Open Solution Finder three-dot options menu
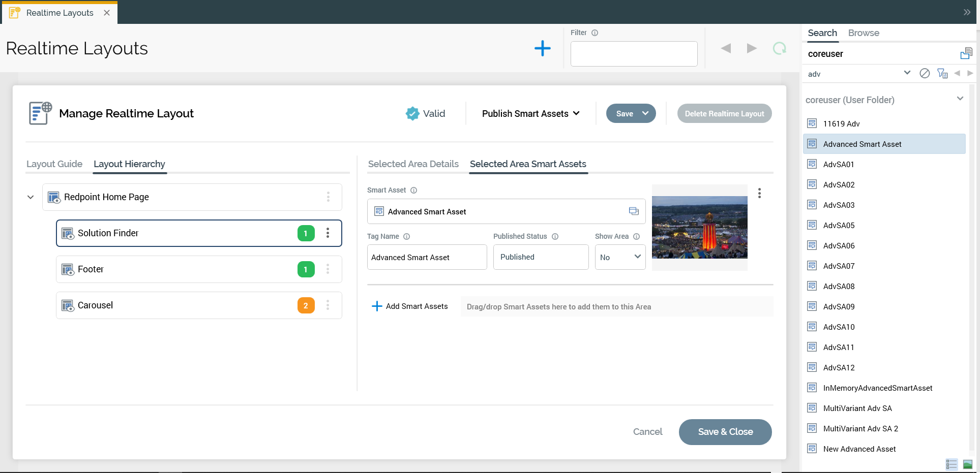 click(328, 233)
